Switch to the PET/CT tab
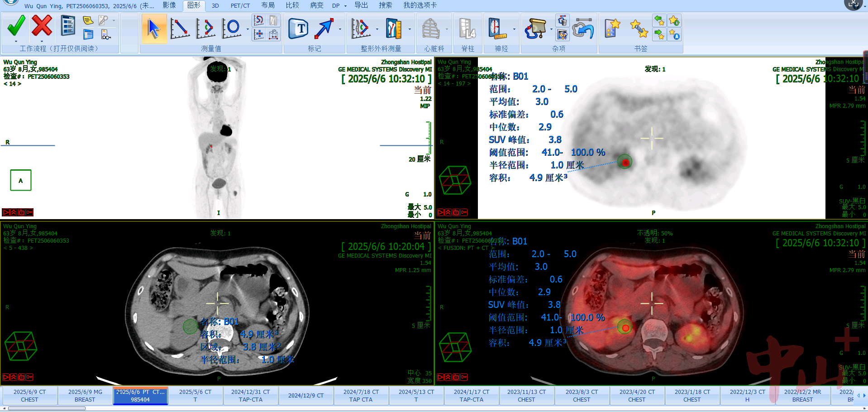The image size is (868, 412). click(240, 5)
